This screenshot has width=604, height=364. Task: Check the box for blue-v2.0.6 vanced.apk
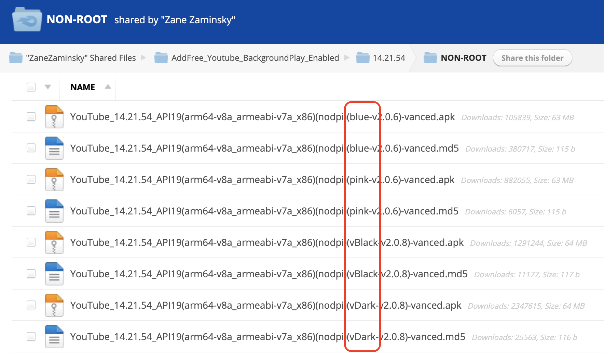point(31,116)
